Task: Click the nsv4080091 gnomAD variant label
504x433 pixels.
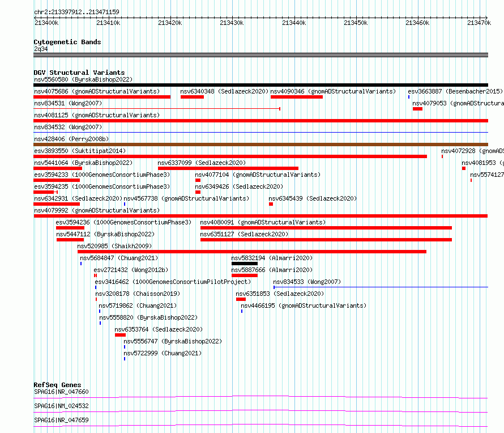Action: (x=263, y=222)
